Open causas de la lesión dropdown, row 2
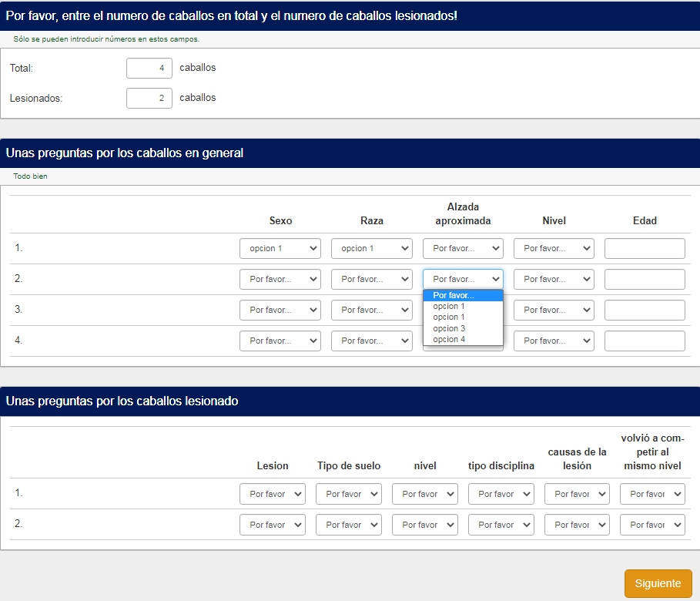Screen dimensions: 700x601 [577, 525]
